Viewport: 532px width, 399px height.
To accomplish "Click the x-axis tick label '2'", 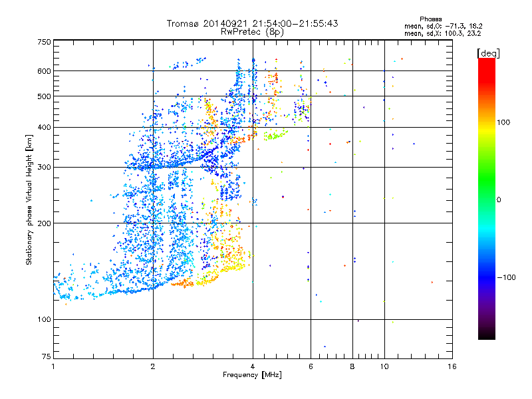I will click(x=153, y=366).
